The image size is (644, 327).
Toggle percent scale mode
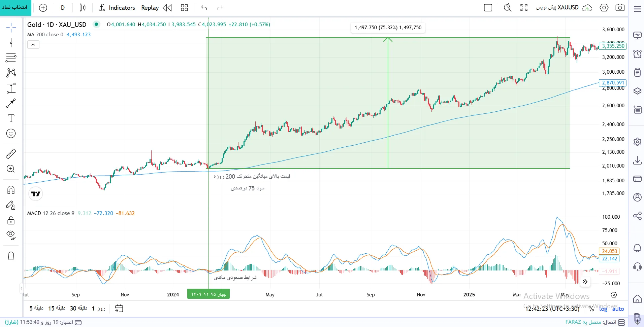(591, 309)
